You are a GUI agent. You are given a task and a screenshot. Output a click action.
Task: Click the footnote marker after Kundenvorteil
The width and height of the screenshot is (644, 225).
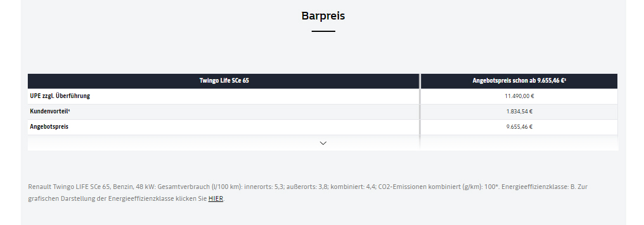(x=69, y=110)
